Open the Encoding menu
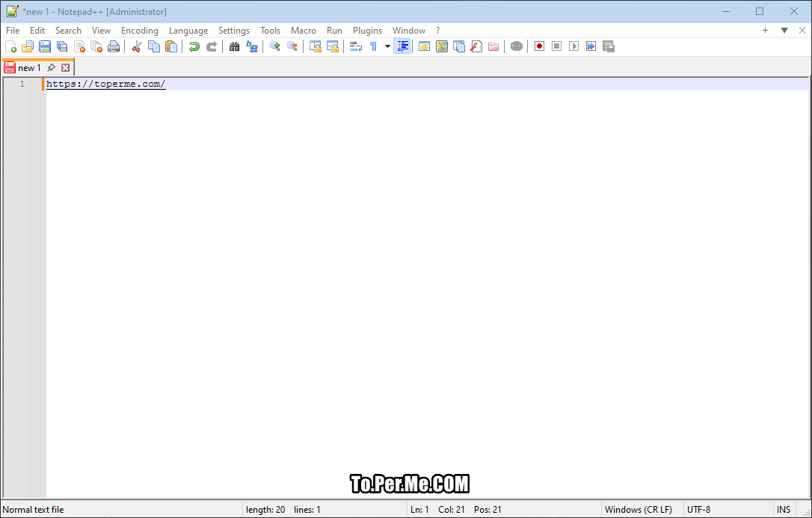The height and width of the screenshot is (518, 812). (x=140, y=31)
